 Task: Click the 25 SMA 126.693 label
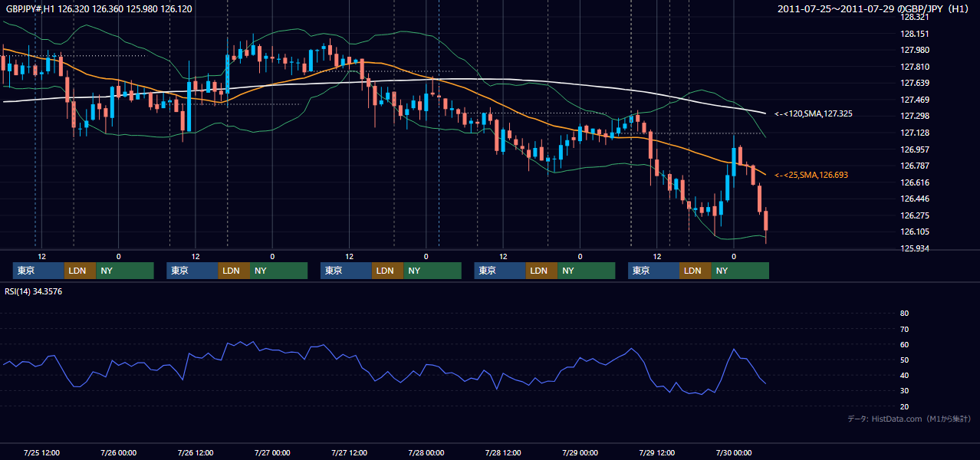811,175
